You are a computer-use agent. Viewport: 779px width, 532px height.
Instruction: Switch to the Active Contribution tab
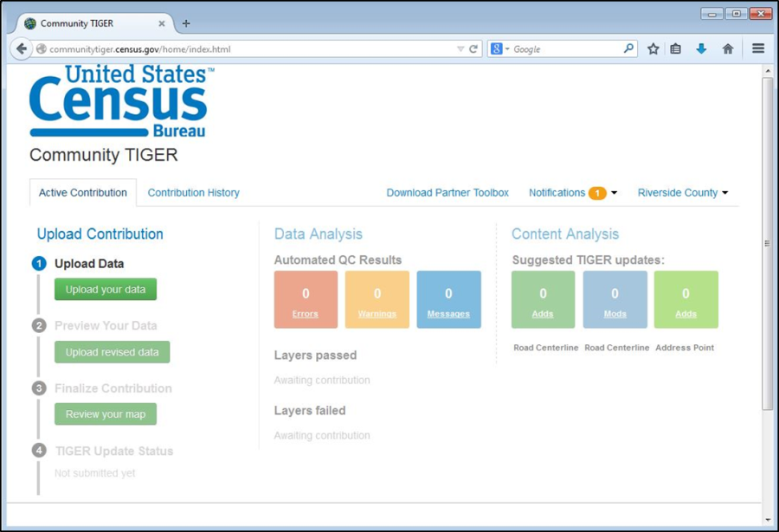tap(83, 193)
